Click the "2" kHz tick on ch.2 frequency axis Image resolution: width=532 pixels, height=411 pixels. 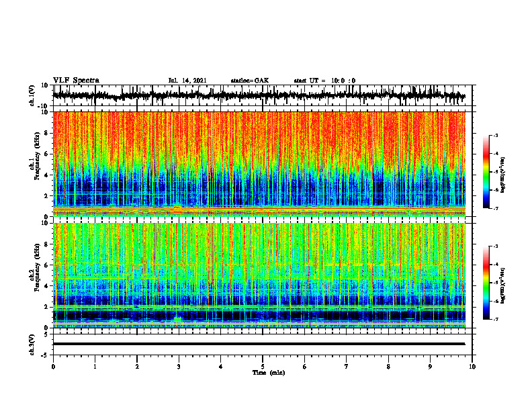pos(46,307)
